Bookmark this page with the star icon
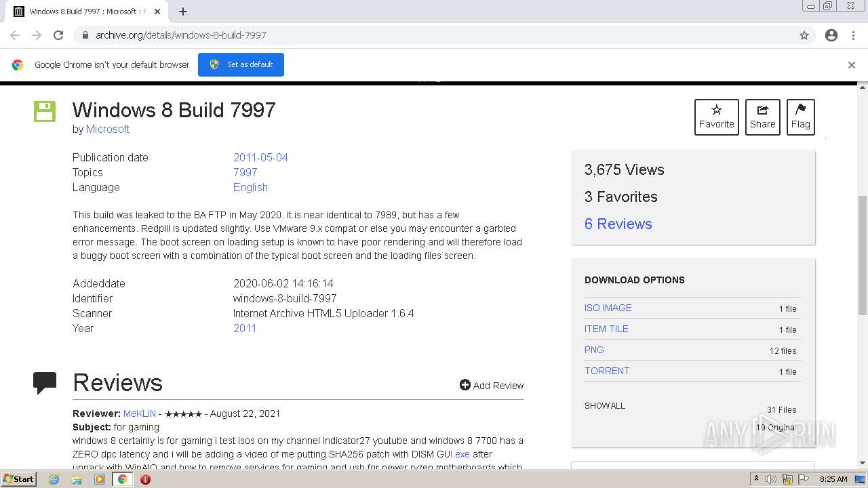Image resolution: width=868 pixels, height=488 pixels. click(804, 35)
